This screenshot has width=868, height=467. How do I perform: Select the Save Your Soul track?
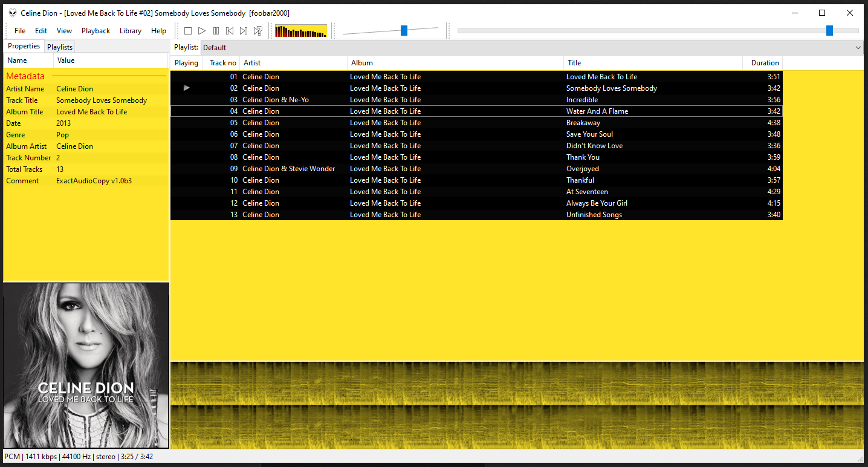476,134
